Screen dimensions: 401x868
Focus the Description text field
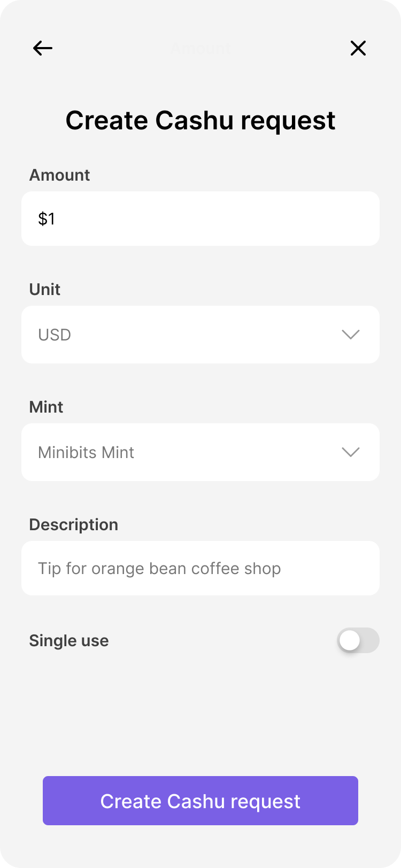200,568
